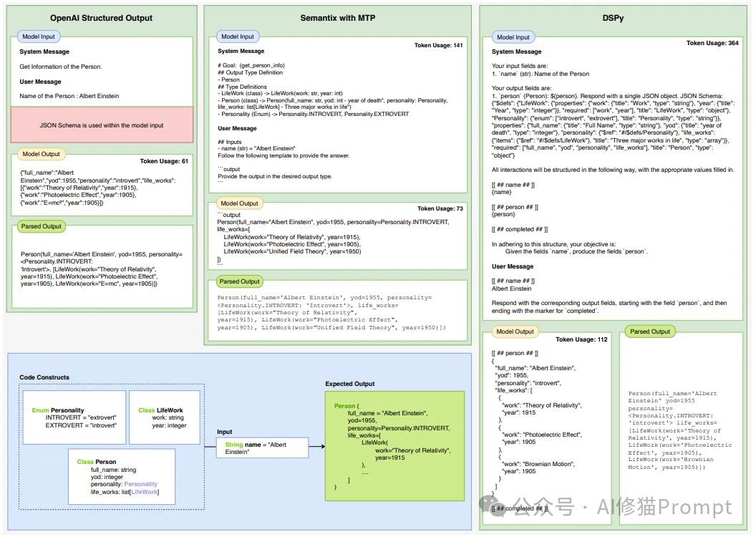Select the "Enum Personality" title
Viewport: 756px width, 537px height.
pyautogui.click(x=58, y=410)
